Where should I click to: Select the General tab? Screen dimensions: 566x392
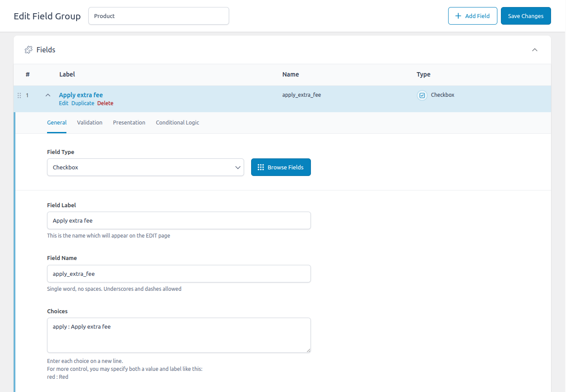[57, 123]
